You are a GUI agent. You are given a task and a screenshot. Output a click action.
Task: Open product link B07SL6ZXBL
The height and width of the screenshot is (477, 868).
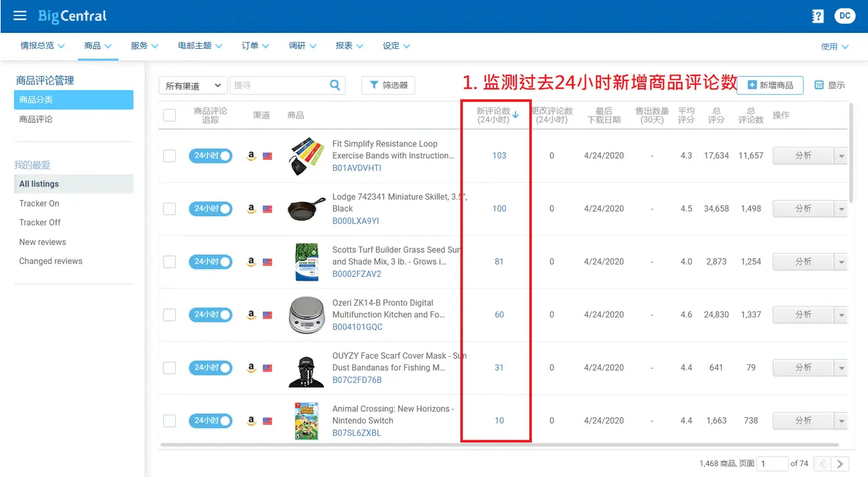pos(356,433)
